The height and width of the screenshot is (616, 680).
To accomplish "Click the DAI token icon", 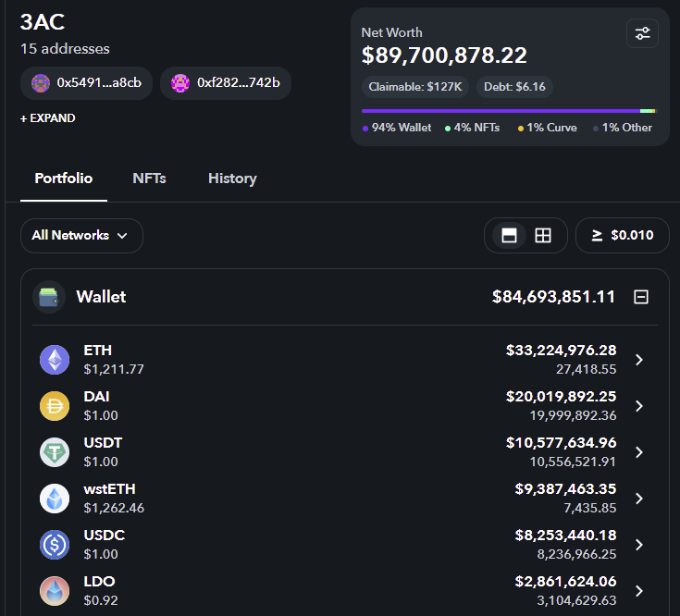I will pyautogui.click(x=55, y=406).
